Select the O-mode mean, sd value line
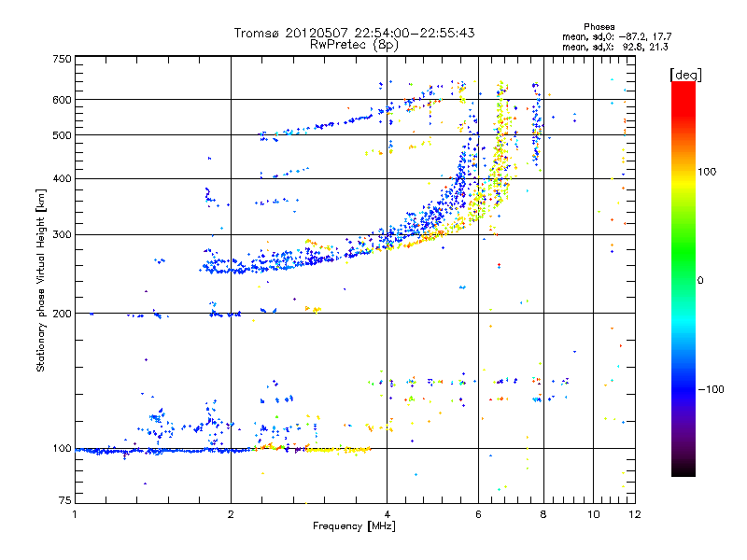 pos(616,35)
